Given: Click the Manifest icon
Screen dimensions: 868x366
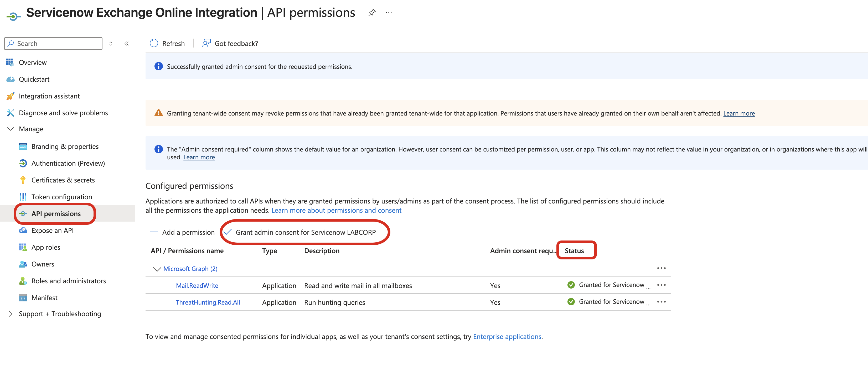Looking at the screenshot, I should click(x=23, y=298).
